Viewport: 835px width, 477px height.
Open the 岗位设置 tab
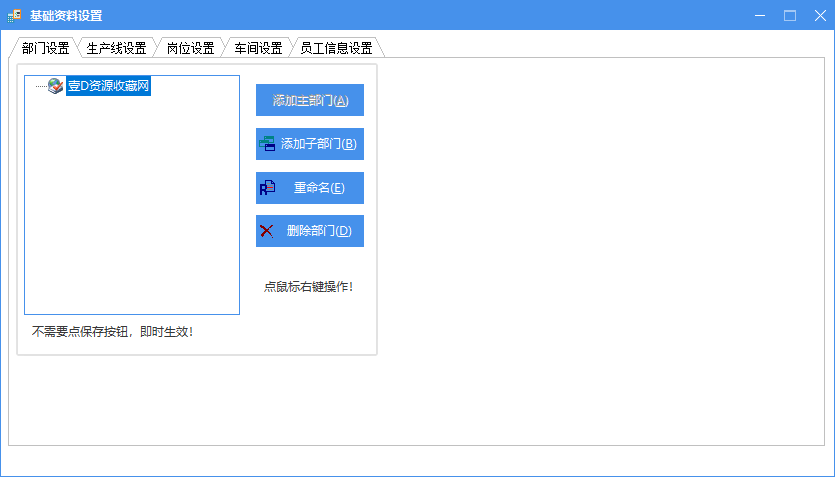[x=190, y=48]
